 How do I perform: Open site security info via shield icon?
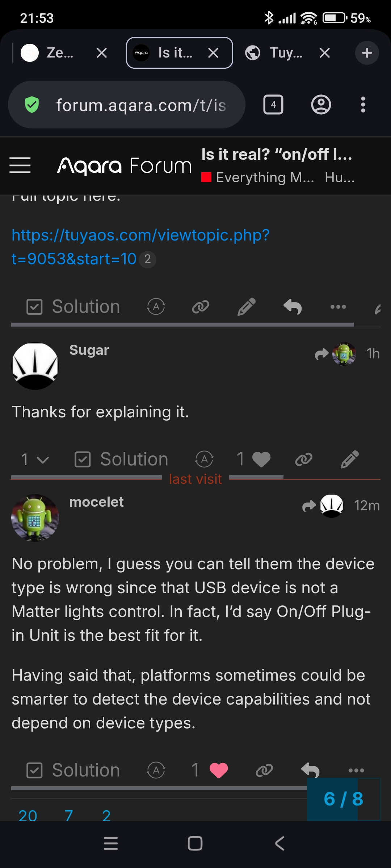[x=33, y=104]
